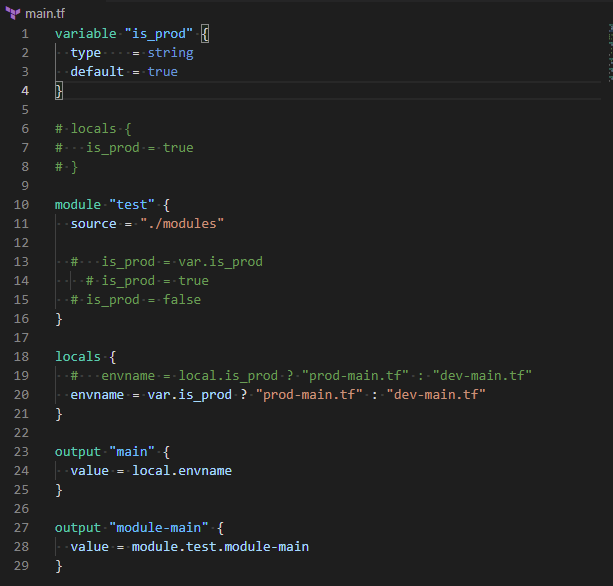The height and width of the screenshot is (586, 613).
Task: Click the 'string' type value on line 2
Action: tap(170, 53)
